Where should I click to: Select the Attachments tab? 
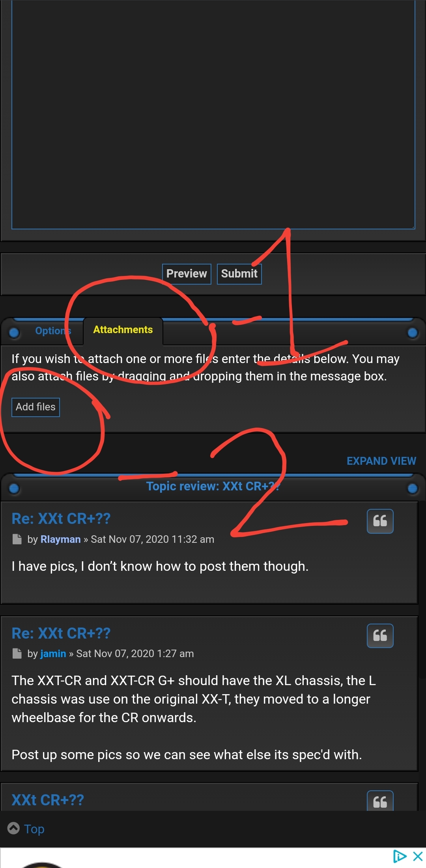click(123, 330)
